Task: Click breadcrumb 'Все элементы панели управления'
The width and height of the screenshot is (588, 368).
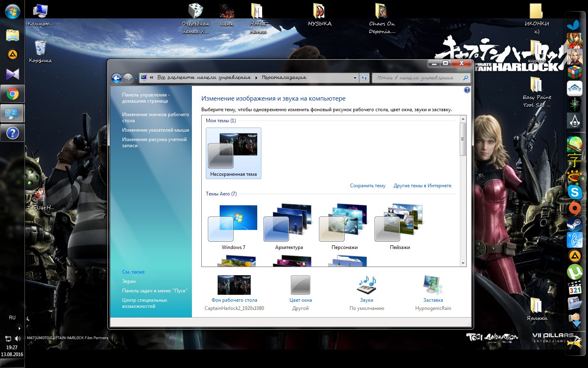Action: tap(204, 78)
